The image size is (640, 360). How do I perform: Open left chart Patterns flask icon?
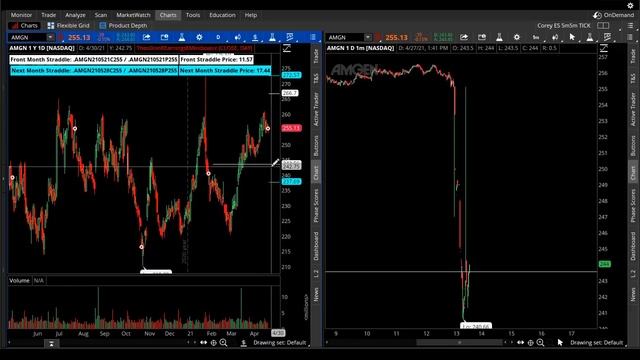(x=272, y=37)
